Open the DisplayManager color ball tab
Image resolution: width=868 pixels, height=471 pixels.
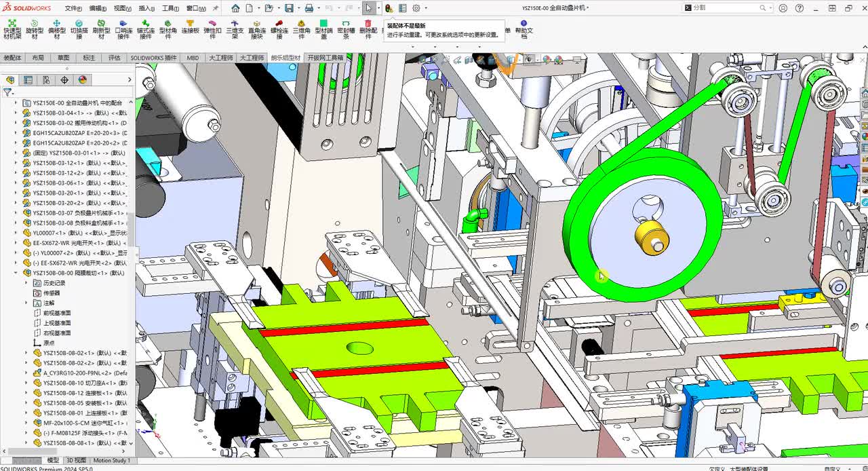[83, 79]
